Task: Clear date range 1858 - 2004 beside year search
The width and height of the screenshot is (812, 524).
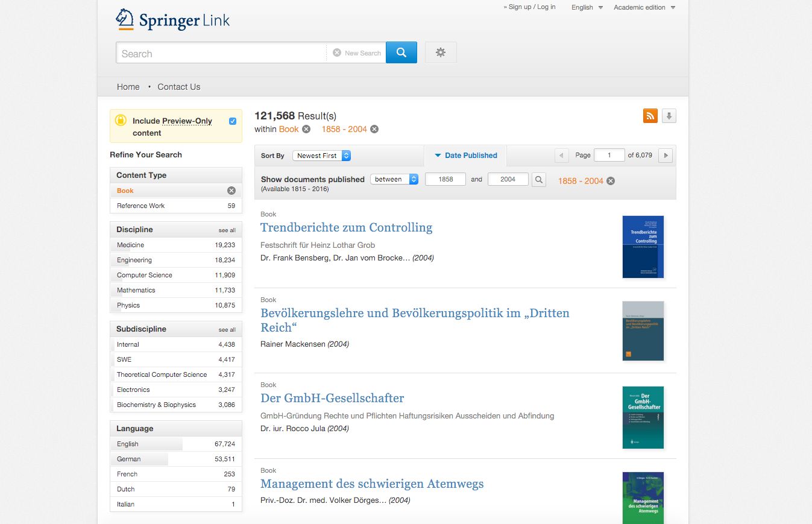Action: [611, 181]
